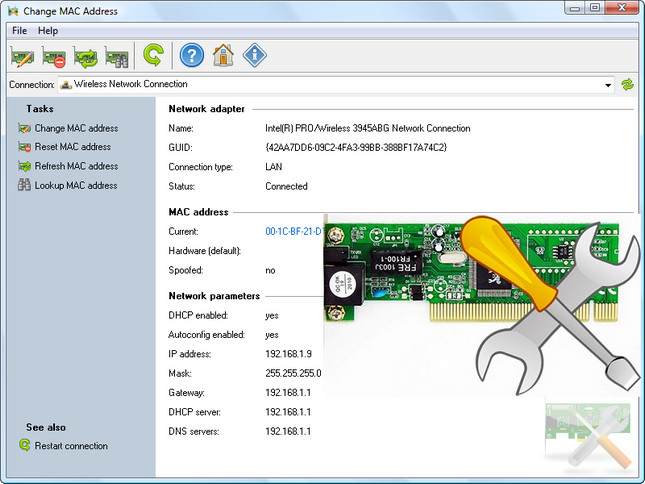The image size is (645, 484).
Task: Click Restart connection under See also
Action: pos(71,446)
